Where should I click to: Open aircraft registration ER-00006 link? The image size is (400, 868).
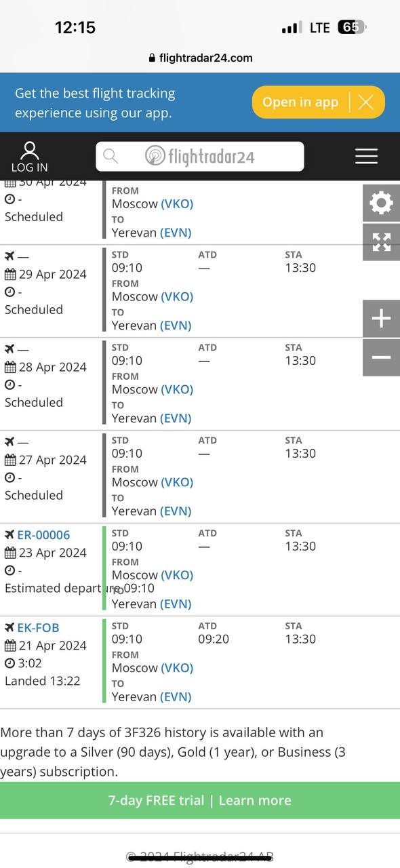[43, 535]
